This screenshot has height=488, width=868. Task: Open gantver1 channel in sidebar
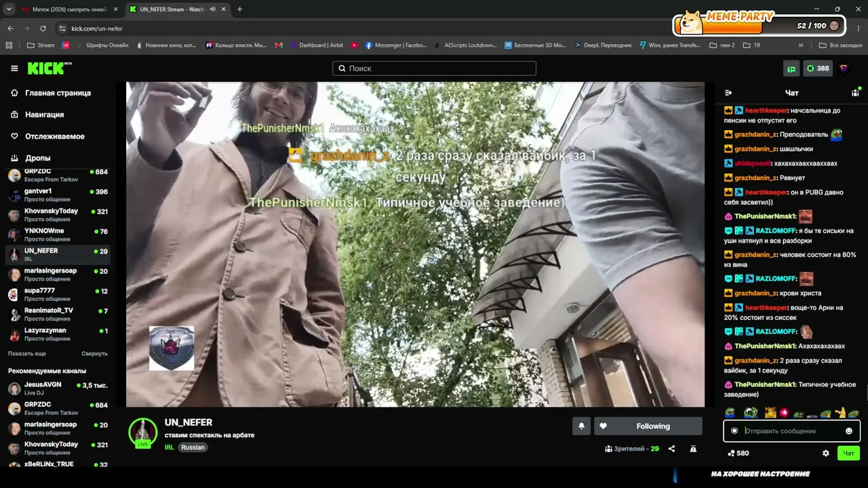(x=58, y=195)
